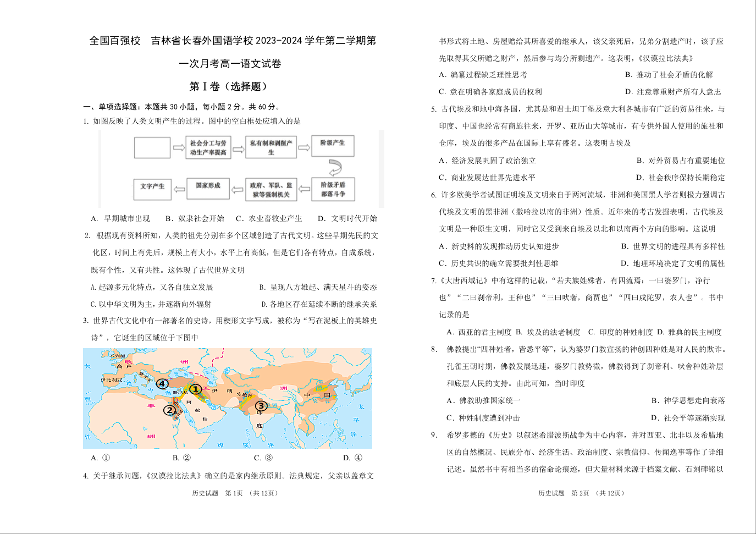Select option D 社会秩序保持长期稳定
Viewport: 756px width, 534px height.
pyautogui.click(x=681, y=178)
